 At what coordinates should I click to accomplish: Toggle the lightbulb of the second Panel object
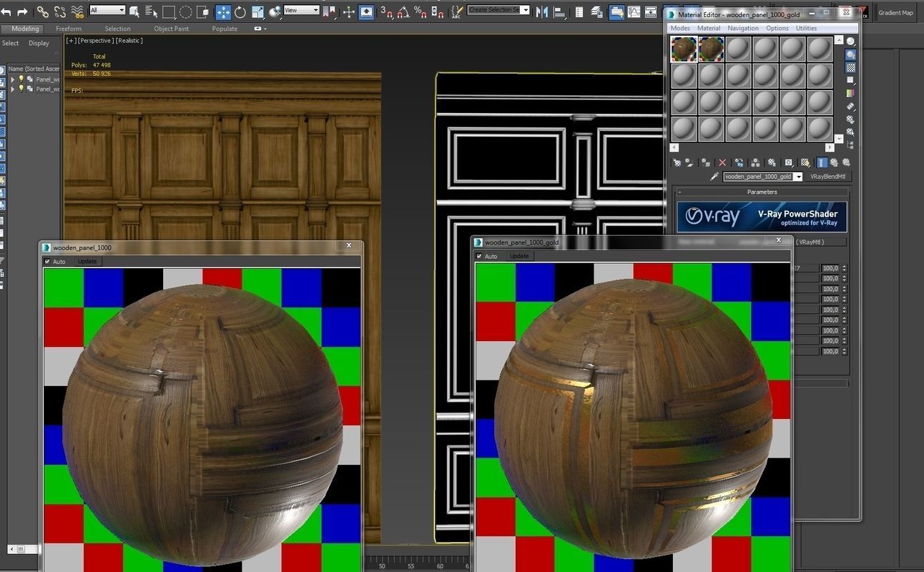(x=21, y=89)
